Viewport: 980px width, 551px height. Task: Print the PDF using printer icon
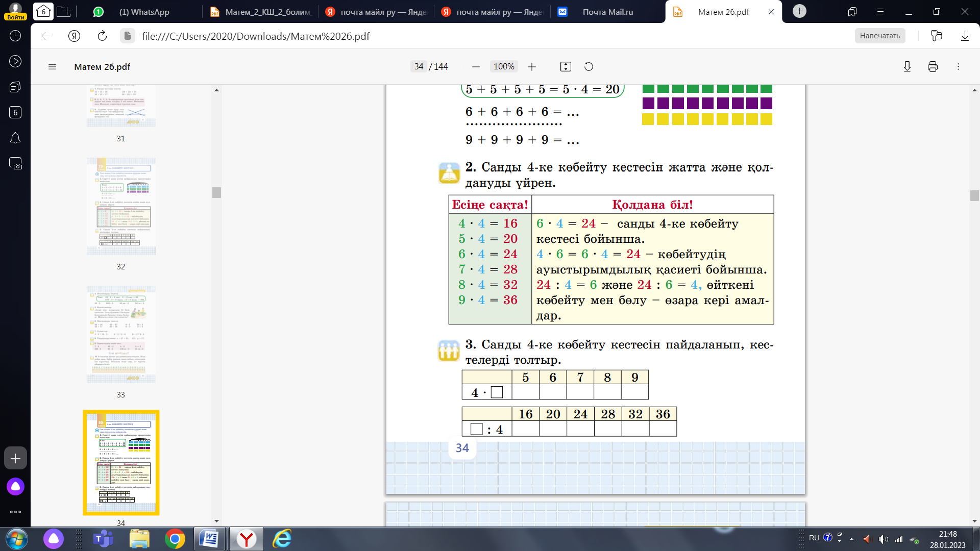click(933, 67)
